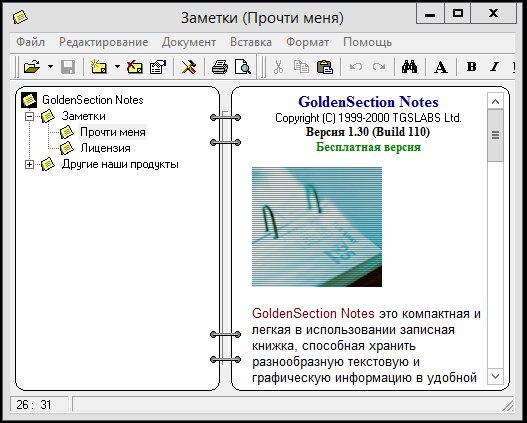
Task: Click the application icon in title bar
Action: 20,17
